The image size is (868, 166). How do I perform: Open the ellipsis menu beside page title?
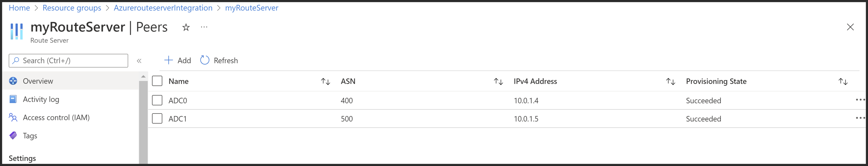pyautogui.click(x=204, y=27)
